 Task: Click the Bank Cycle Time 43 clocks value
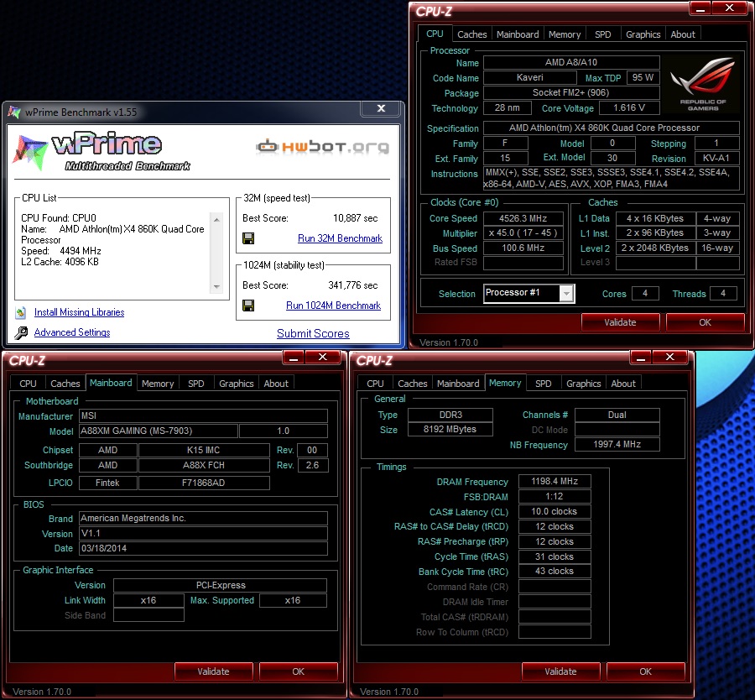tap(555, 571)
